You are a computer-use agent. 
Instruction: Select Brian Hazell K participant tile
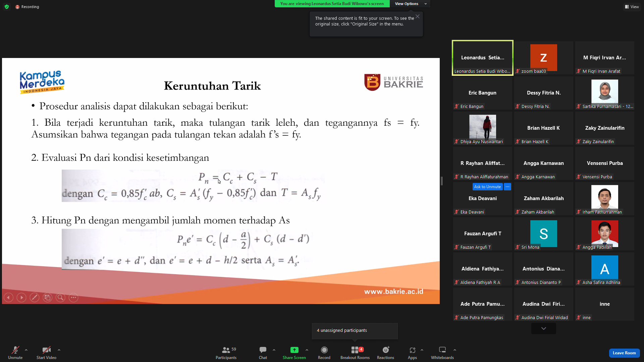544,128
